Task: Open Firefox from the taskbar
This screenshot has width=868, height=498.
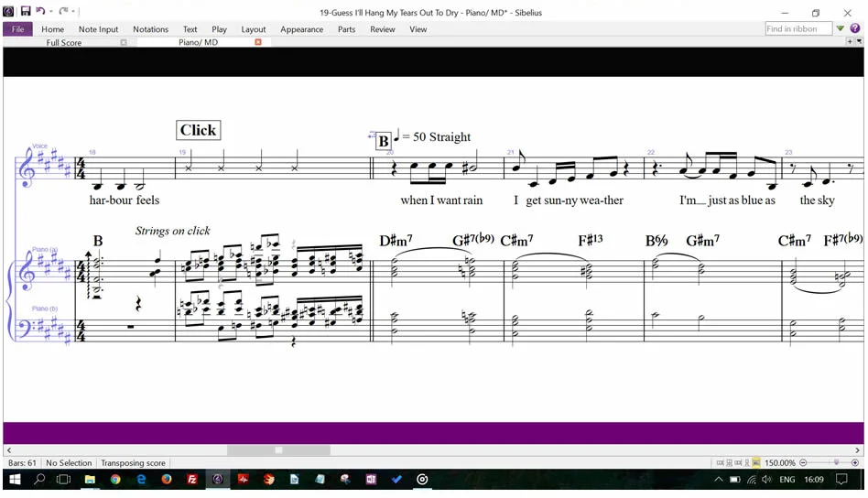Action: pyautogui.click(x=166, y=480)
